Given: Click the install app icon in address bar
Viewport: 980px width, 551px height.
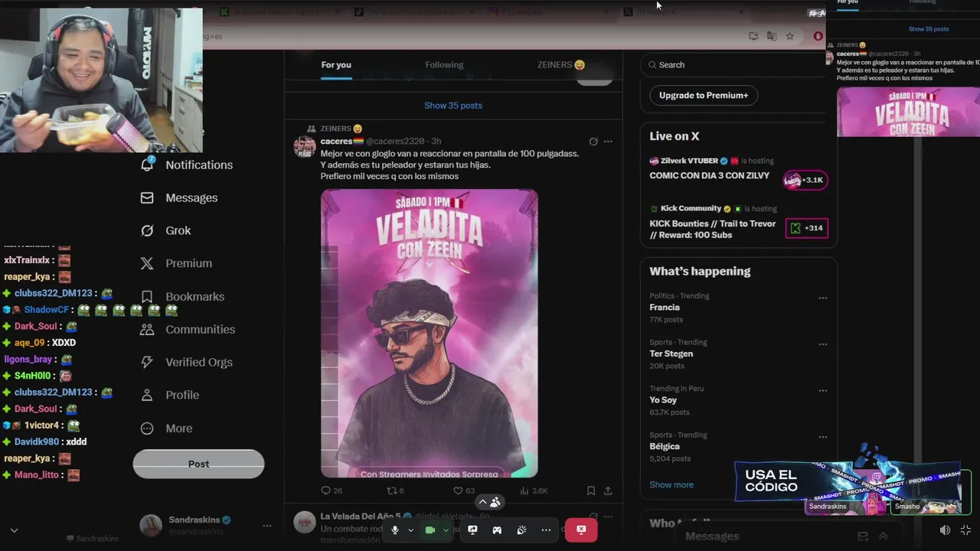Looking at the screenshot, I should click(753, 36).
